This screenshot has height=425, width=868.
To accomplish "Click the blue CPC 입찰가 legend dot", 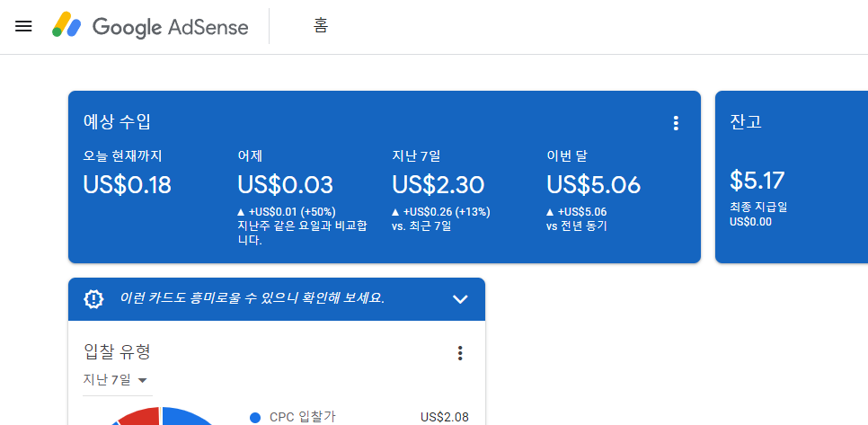I will point(255,417).
